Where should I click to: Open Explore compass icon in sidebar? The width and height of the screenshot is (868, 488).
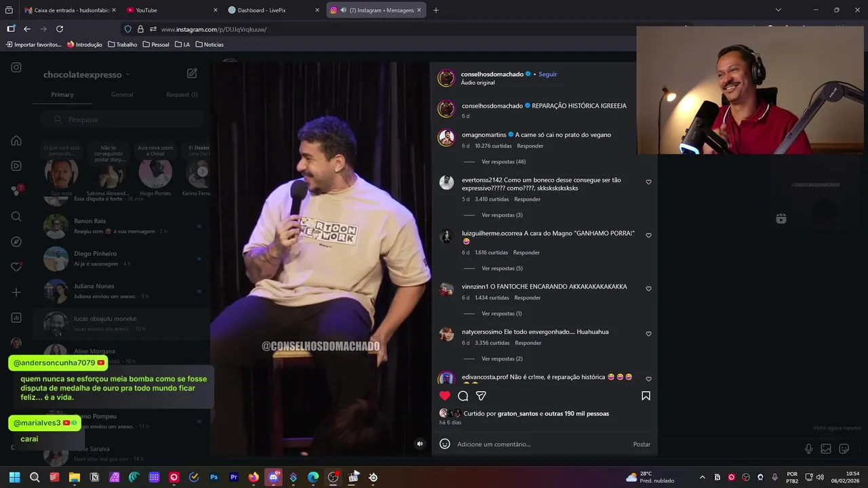pyautogui.click(x=16, y=242)
